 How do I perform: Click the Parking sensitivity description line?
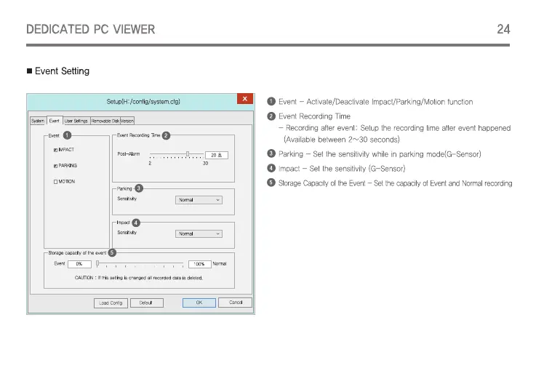[x=380, y=154]
